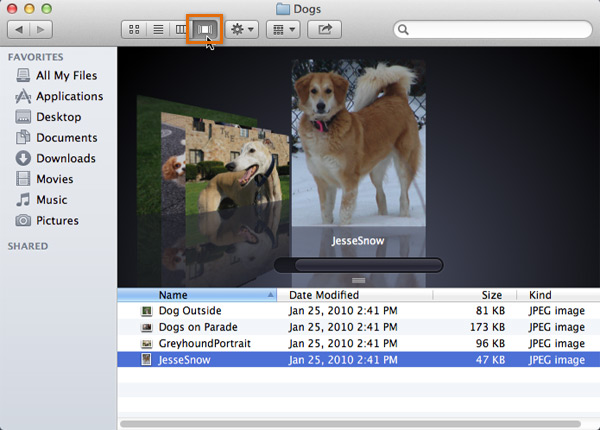Viewport: 600px width, 430px height.
Task: Click JPEG image kind for Dog Outside
Action: (557, 311)
